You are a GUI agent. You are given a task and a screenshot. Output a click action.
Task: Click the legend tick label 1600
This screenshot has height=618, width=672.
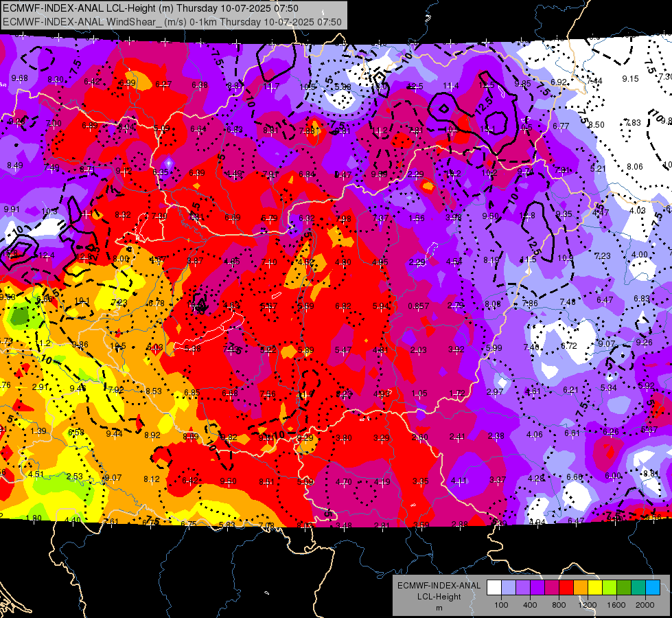[616, 605]
